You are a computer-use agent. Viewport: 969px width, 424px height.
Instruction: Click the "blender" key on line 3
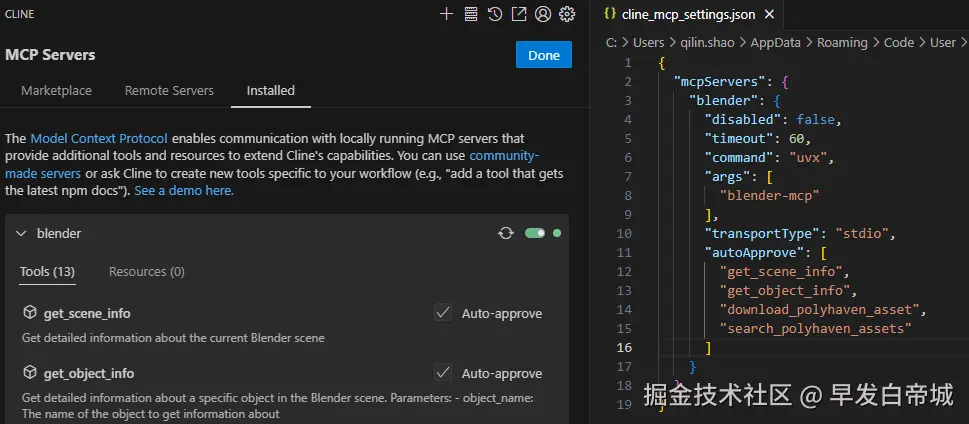pyautogui.click(x=724, y=101)
